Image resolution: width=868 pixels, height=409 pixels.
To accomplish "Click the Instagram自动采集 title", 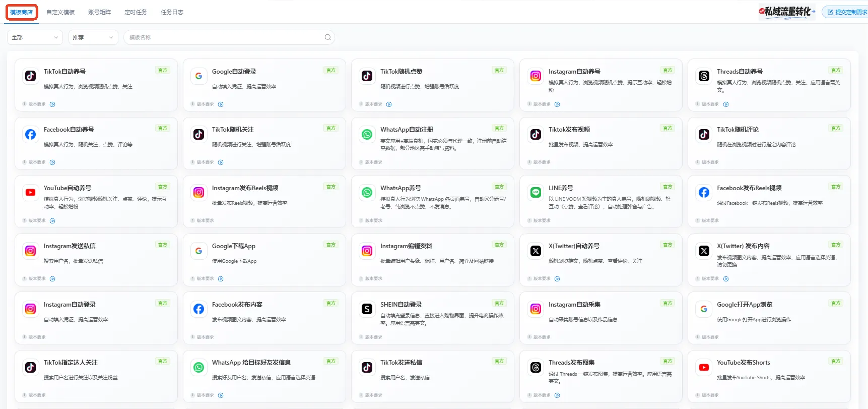I will pyautogui.click(x=574, y=305).
